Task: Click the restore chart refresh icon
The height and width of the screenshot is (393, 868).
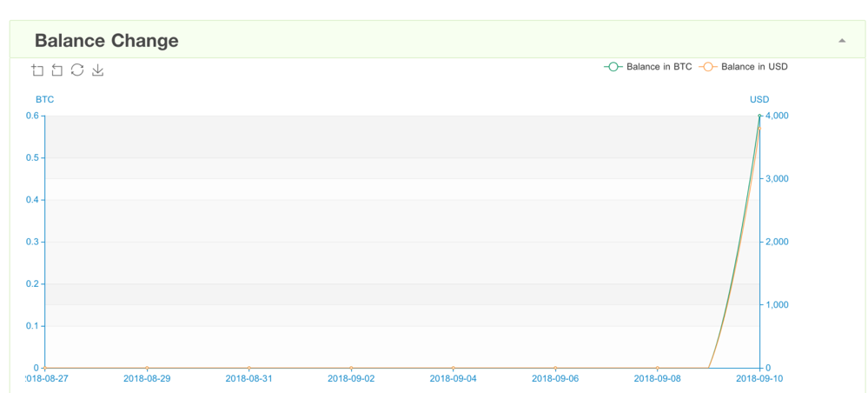Action: (77, 70)
